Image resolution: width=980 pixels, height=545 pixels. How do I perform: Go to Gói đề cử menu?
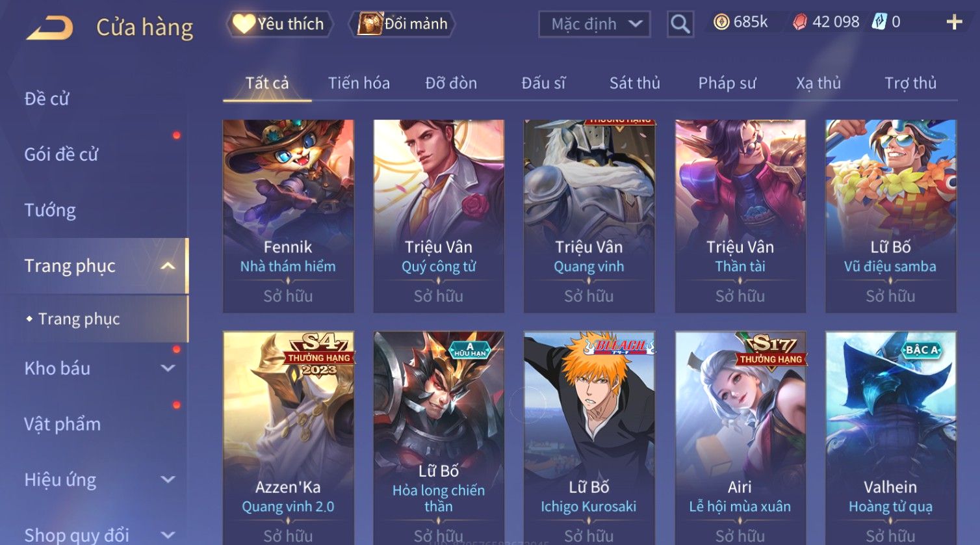tap(61, 154)
